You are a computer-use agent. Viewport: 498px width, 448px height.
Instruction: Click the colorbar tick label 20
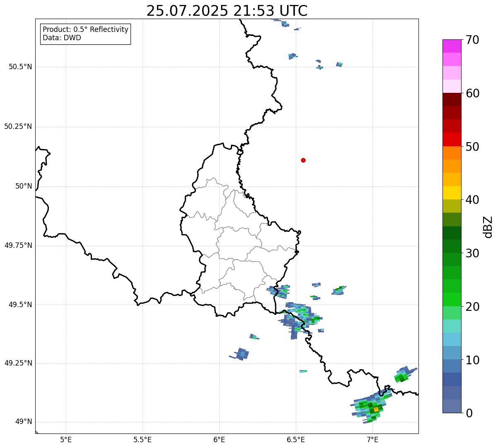coord(472,307)
